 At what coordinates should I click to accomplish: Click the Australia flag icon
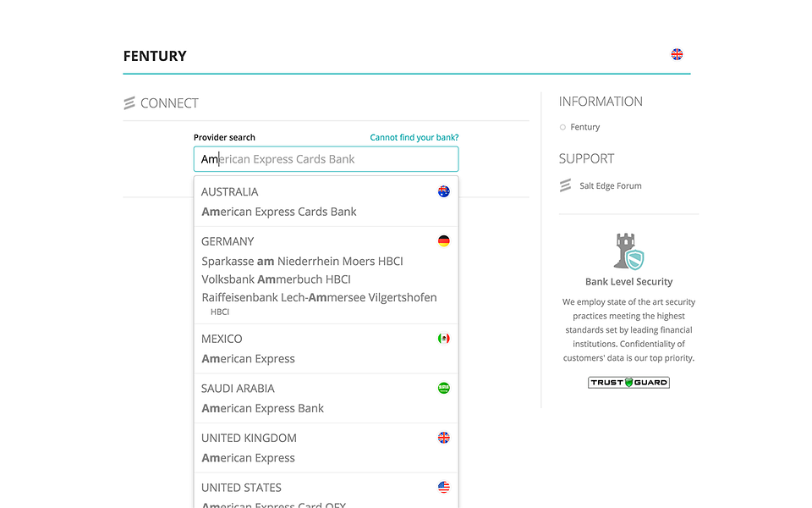point(444,191)
